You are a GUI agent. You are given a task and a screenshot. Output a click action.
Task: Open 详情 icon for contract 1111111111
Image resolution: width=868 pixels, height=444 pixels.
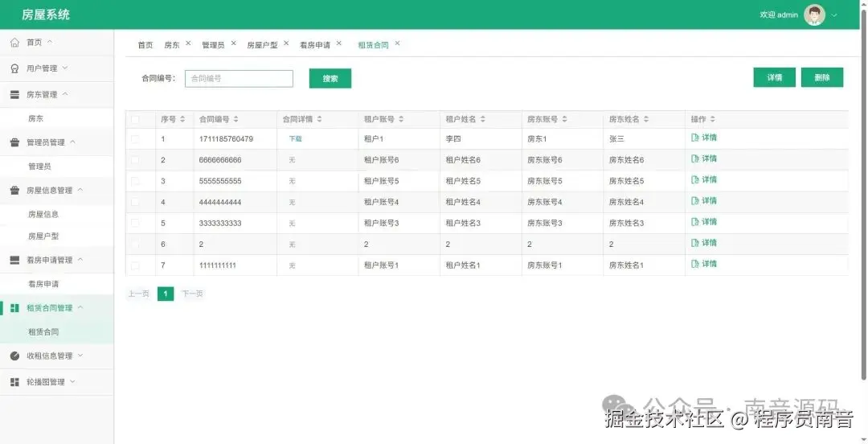click(x=695, y=264)
